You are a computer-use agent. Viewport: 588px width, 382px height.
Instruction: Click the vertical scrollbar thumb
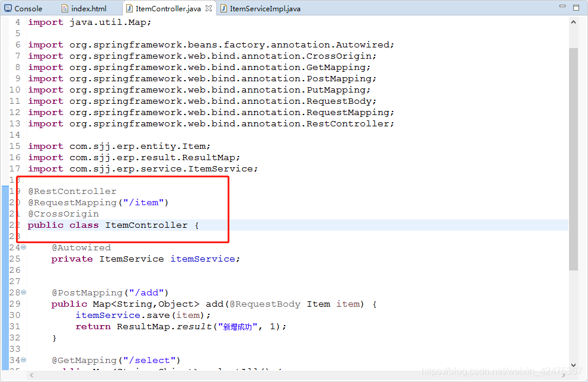click(x=573, y=159)
